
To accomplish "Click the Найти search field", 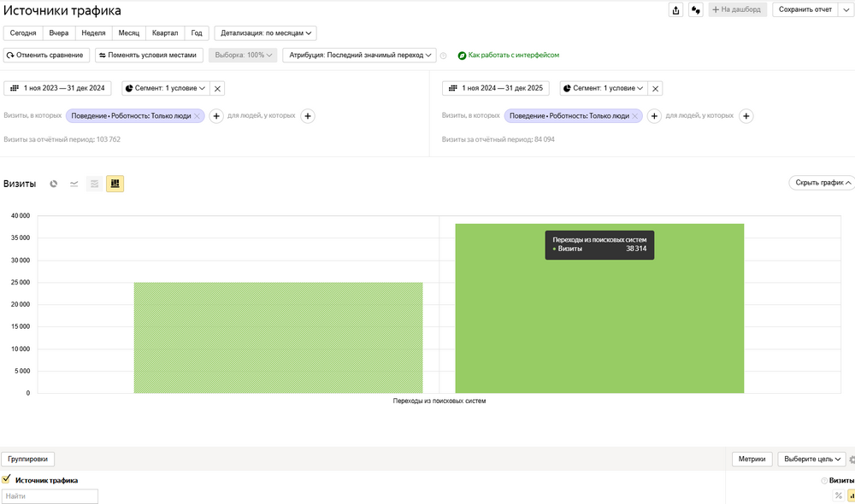I will point(50,495).
